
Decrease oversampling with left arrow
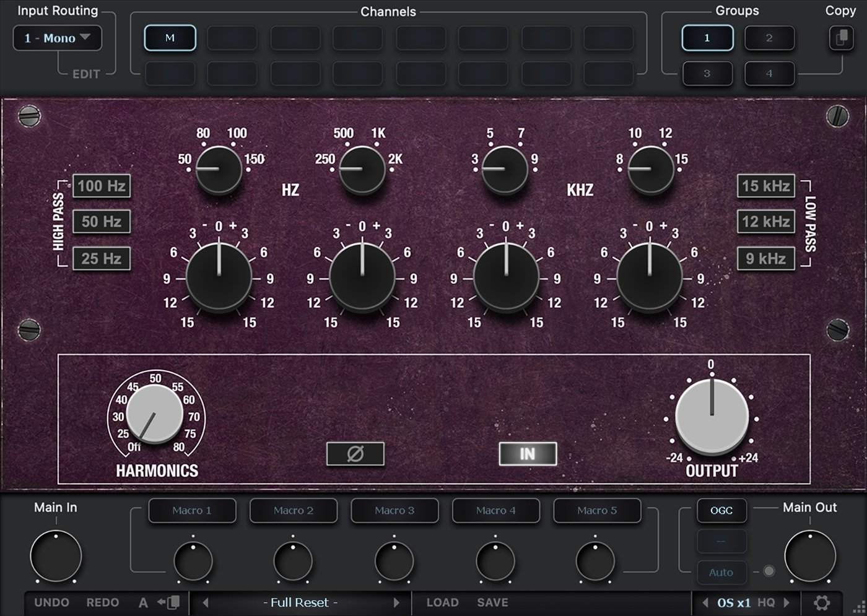tap(705, 602)
